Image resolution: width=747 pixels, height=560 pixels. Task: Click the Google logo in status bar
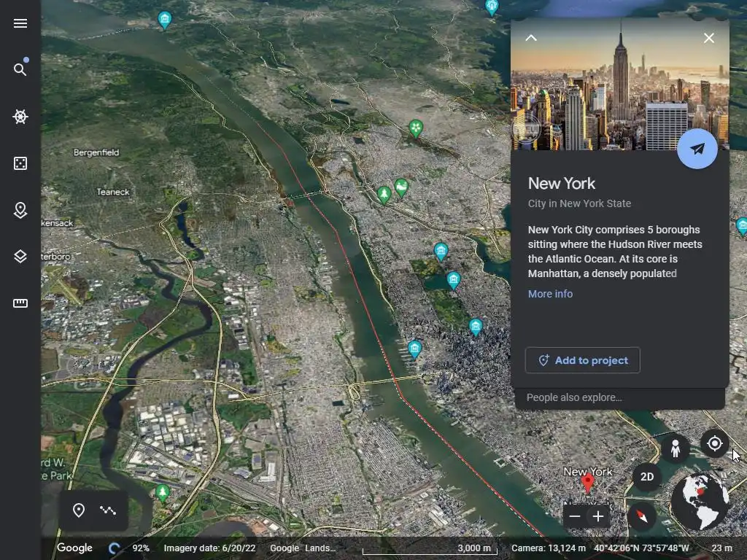(75, 548)
